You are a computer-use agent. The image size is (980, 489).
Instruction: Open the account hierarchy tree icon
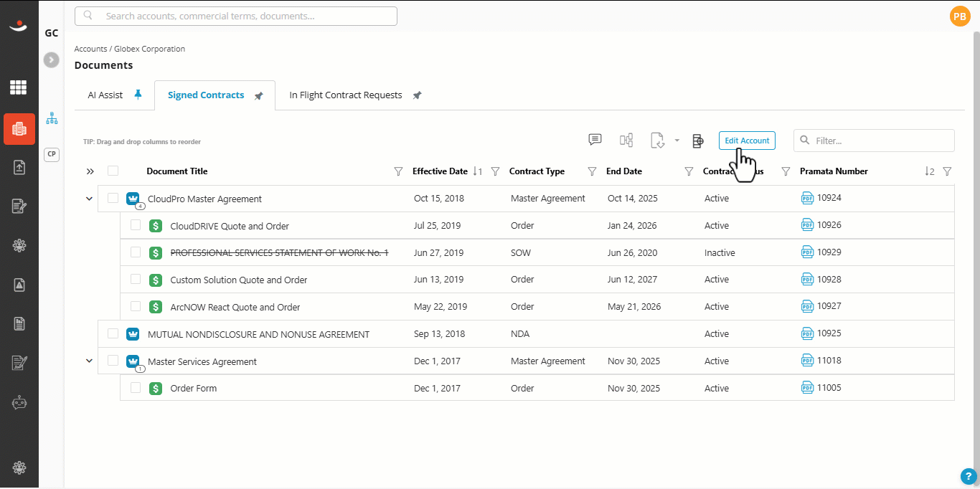[x=52, y=118]
